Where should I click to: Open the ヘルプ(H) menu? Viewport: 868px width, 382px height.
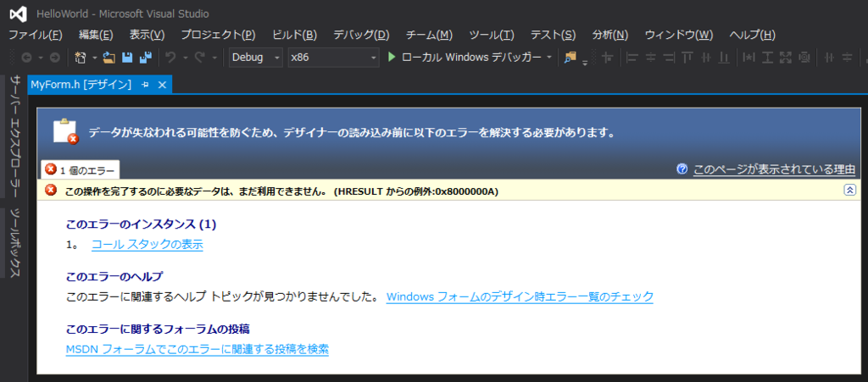[753, 35]
